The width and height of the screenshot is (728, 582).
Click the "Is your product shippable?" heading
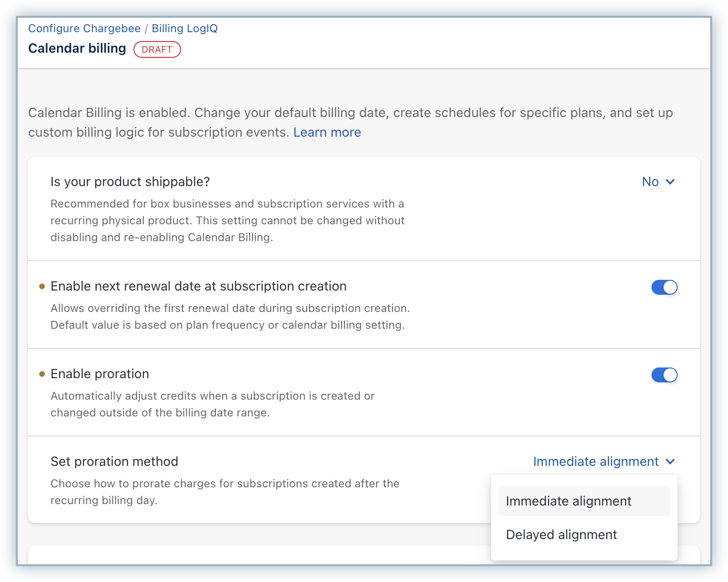(130, 182)
